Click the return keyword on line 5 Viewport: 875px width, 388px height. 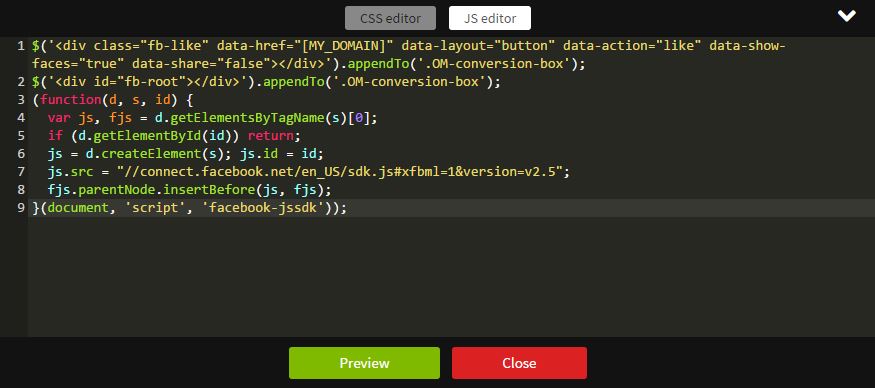tap(271, 136)
